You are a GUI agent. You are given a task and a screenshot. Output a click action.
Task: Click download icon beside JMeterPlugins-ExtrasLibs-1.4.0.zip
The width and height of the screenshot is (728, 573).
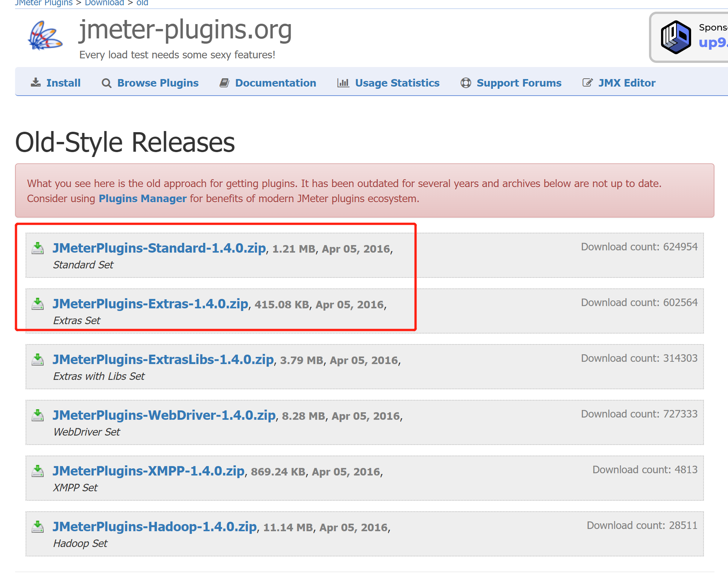38,360
